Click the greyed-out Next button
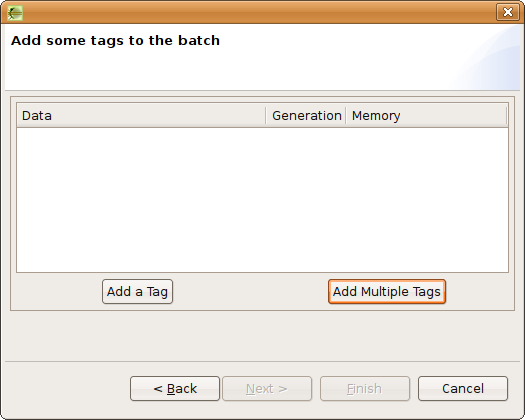 pyautogui.click(x=267, y=389)
